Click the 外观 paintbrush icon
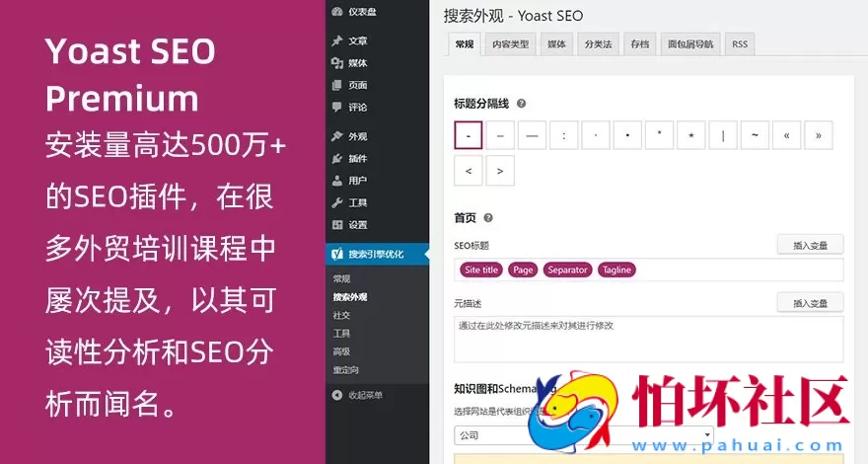Viewport: 868px width, 464px height. [x=337, y=136]
